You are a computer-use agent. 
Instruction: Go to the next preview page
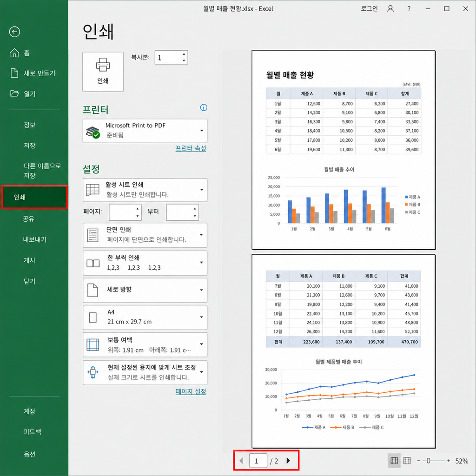(288, 461)
